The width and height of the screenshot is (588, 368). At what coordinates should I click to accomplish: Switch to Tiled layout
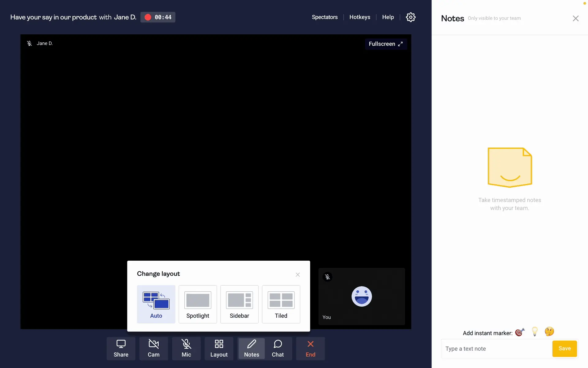pyautogui.click(x=281, y=304)
